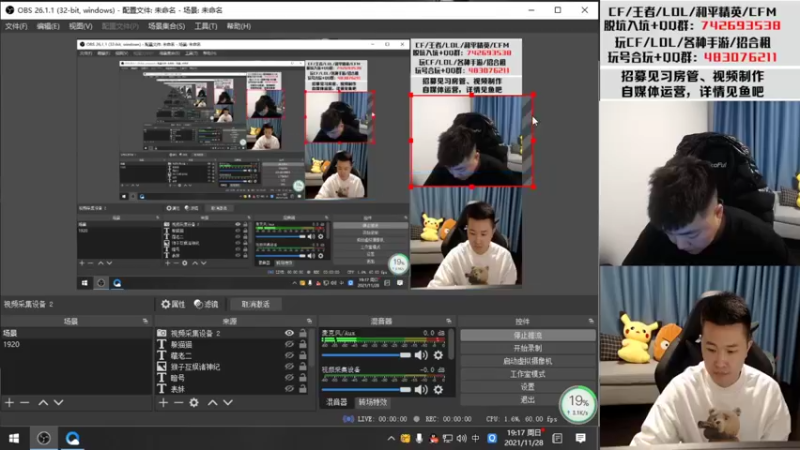This screenshot has width=800, height=450.
Task: Click the text icon of the 暗号 source
Action: click(162, 378)
